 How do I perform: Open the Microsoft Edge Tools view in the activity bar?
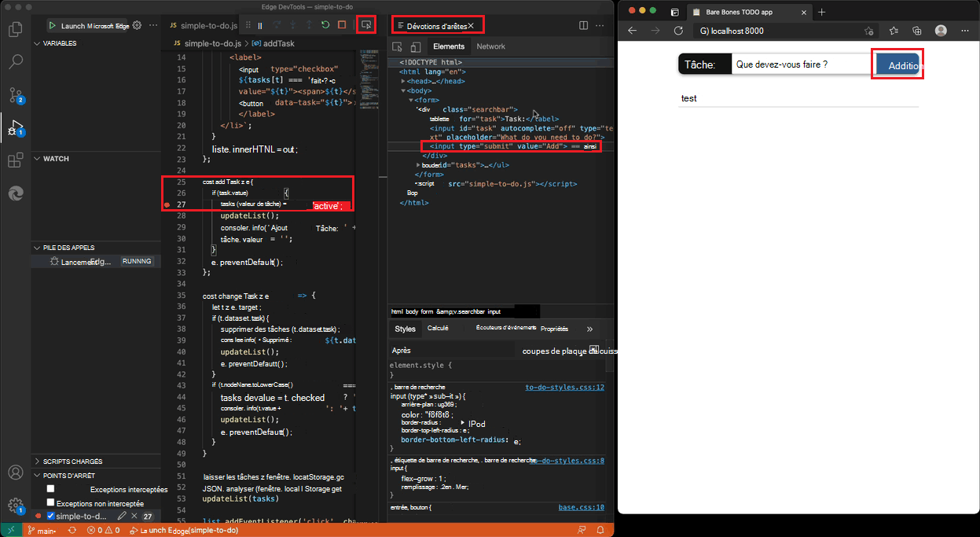15,193
